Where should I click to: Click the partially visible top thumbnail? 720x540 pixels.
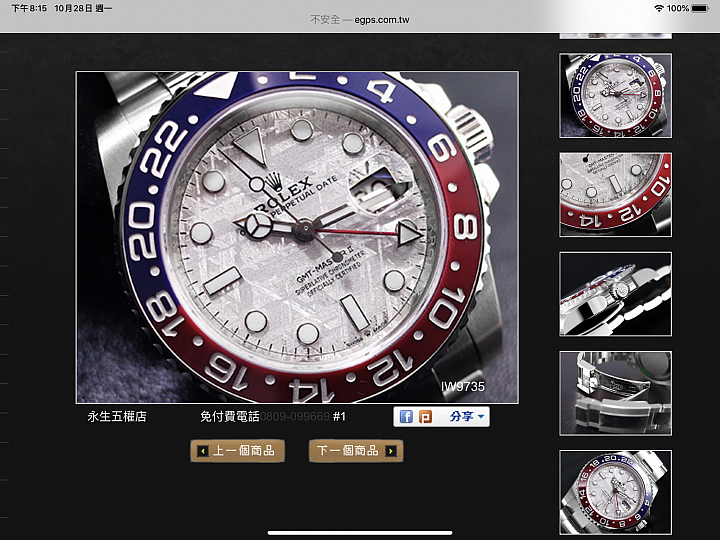coord(615,36)
